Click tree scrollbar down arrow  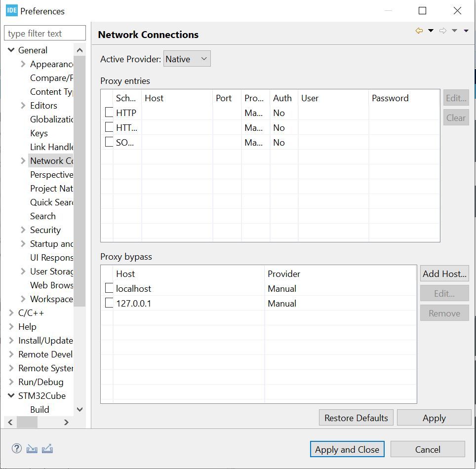(79, 409)
